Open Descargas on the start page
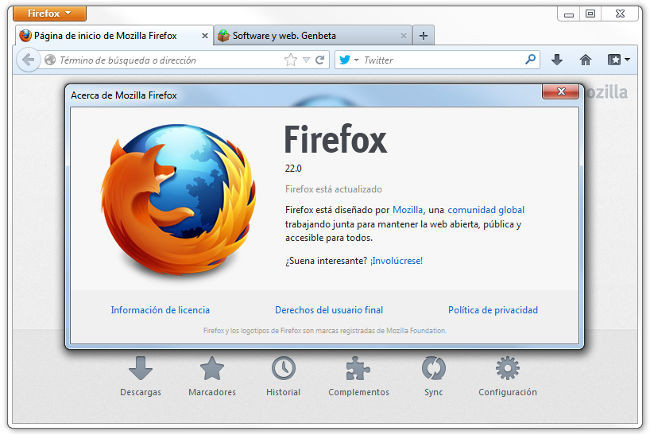 (141, 376)
